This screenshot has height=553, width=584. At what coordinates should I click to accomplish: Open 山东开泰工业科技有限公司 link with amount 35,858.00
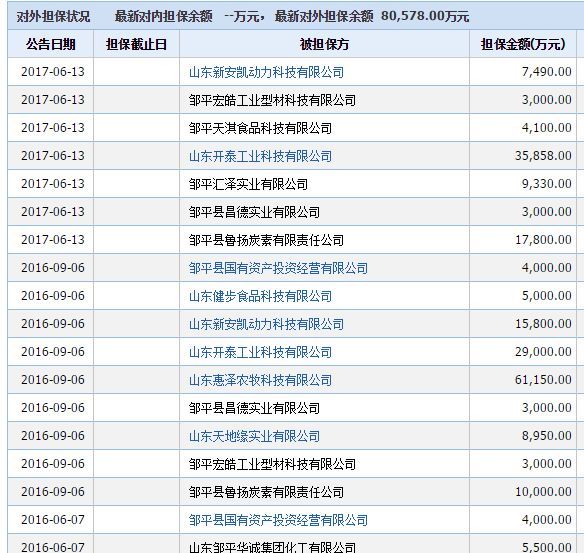click(260, 156)
